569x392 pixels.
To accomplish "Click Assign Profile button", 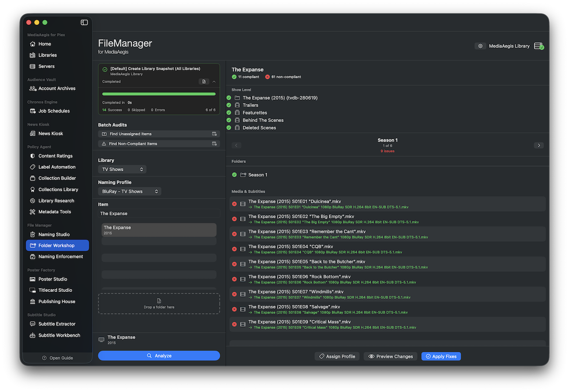I will pyautogui.click(x=337, y=356).
